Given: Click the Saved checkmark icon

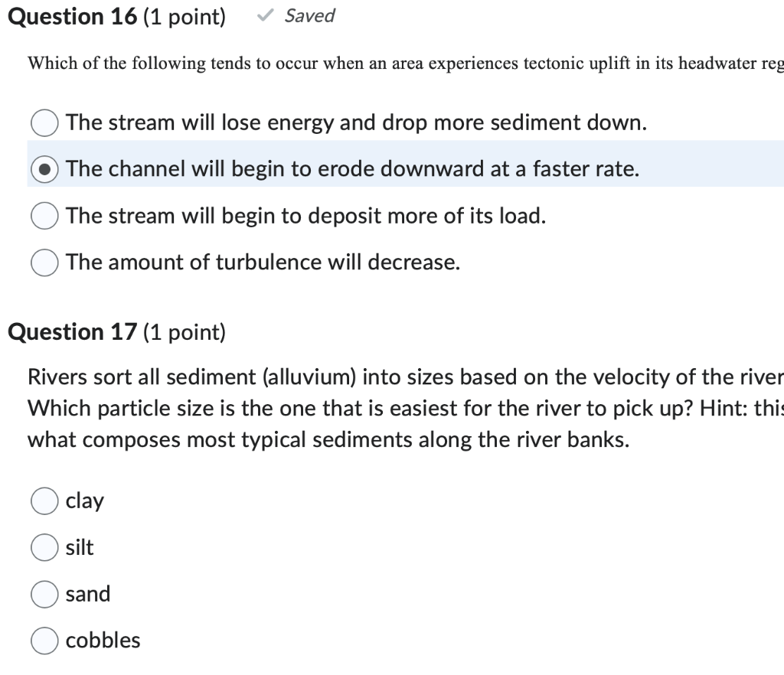Looking at the screenshot, I should point(266,15).
